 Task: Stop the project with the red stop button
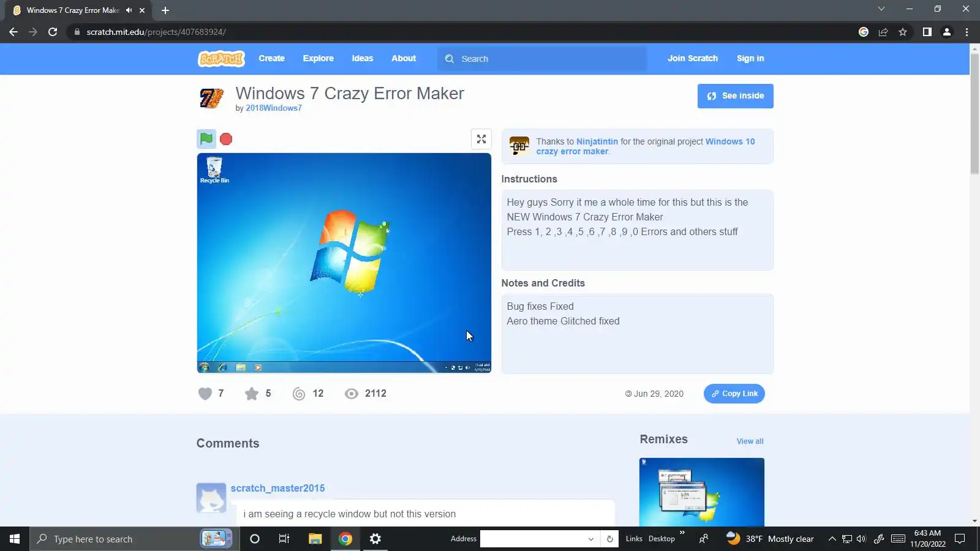tap(226, 139)
